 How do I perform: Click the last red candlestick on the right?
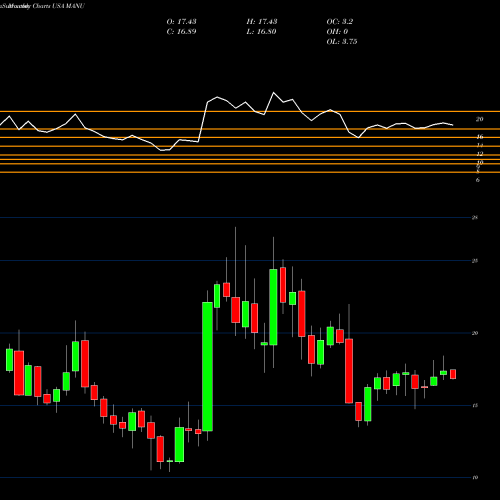point(453,374)
